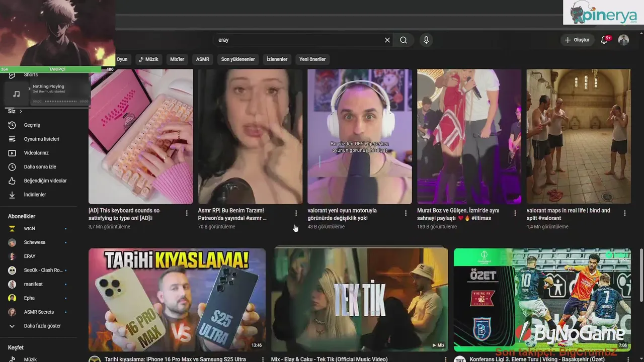
Task: Open more options for valorant yeni oyun Short
Action: [406, 213]
